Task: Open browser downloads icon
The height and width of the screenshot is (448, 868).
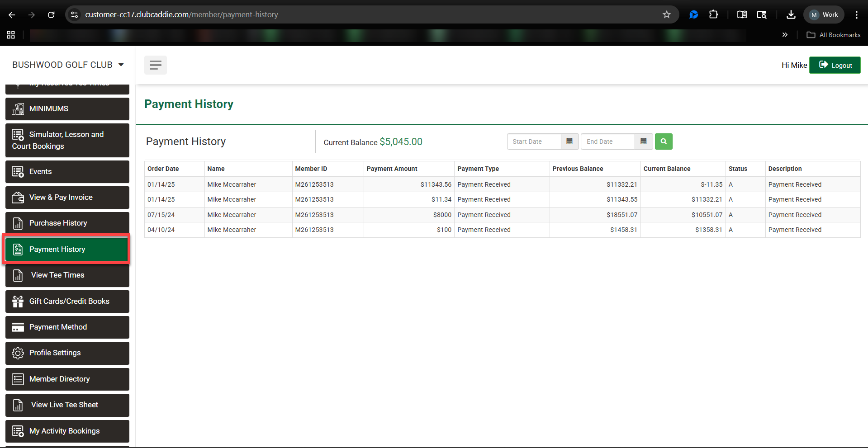Action: (x=791, y=14)
